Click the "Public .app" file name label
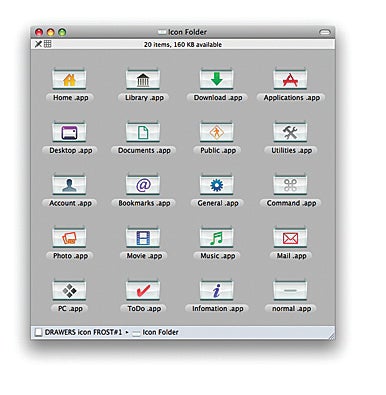This screenshot has width=386, height=395. tap(218, 150)
